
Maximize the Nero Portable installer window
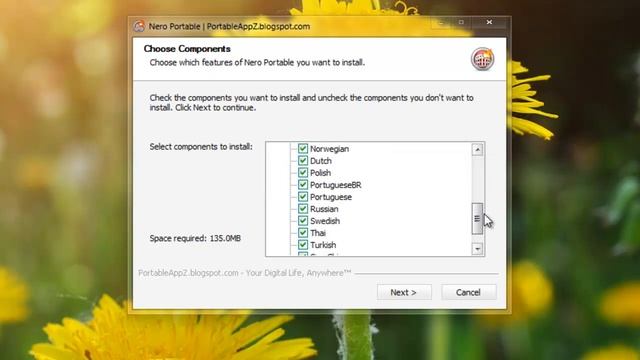click(461, 22)
